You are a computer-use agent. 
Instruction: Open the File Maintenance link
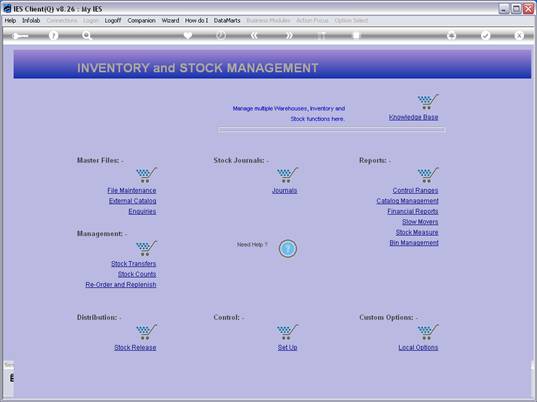click(x=132, y=190)
